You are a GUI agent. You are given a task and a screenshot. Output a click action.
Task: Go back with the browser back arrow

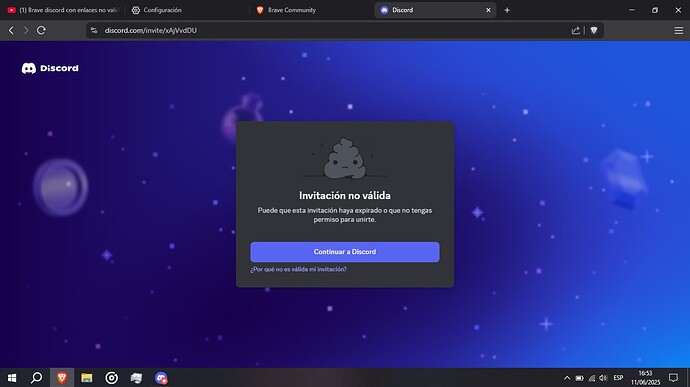pyautogui.click(x=11, y=30)
